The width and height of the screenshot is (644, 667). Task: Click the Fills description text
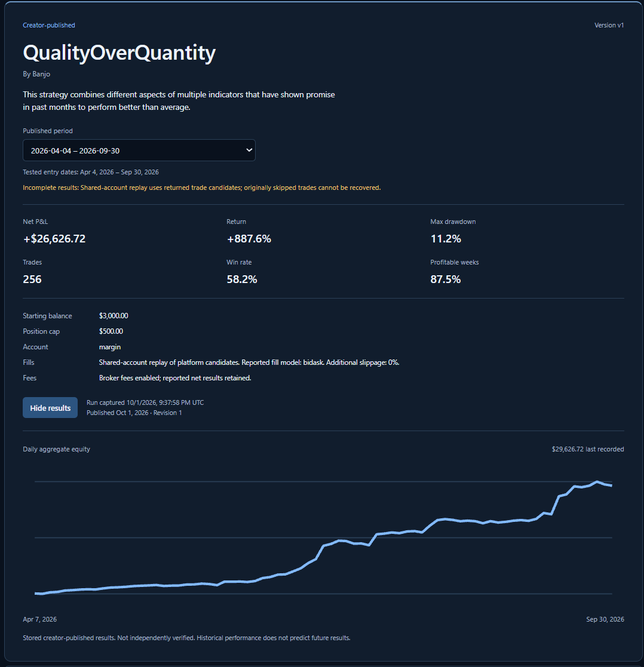(249, 362)
